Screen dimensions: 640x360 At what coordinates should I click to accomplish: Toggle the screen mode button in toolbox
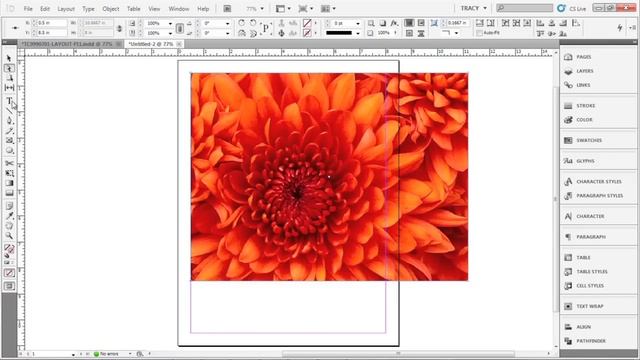pyautogui.click(x=9, y=286)
